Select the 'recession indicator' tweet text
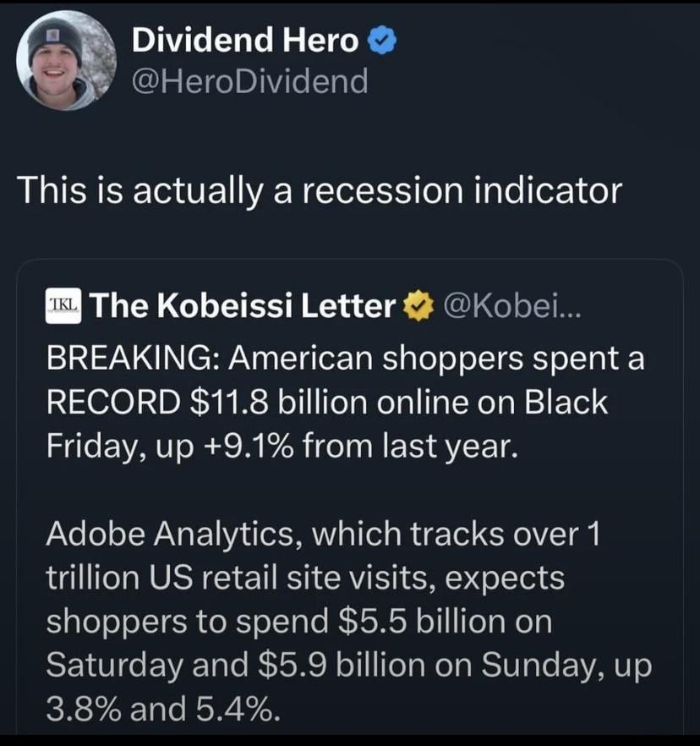 (x=320, y=189)
